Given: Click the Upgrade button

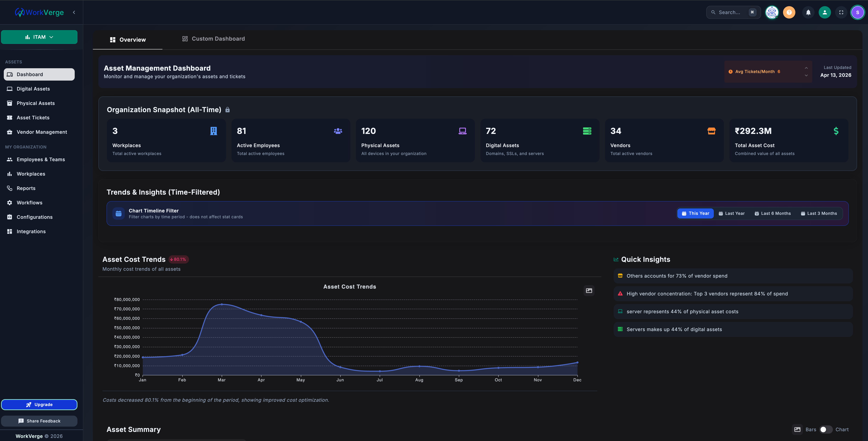Looking at the screenshot, I should (x=39, y=404).
